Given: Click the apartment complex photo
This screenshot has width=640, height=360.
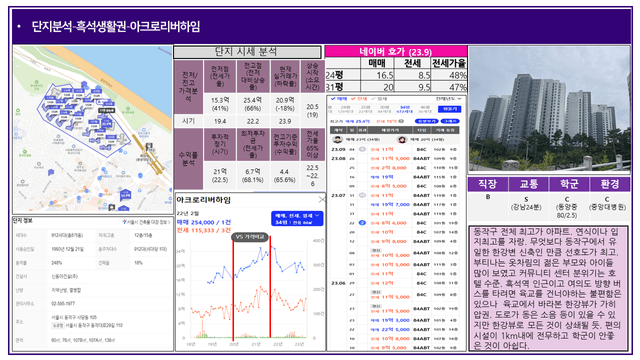Looking at the screenshot, I should (x=549, y=109).
